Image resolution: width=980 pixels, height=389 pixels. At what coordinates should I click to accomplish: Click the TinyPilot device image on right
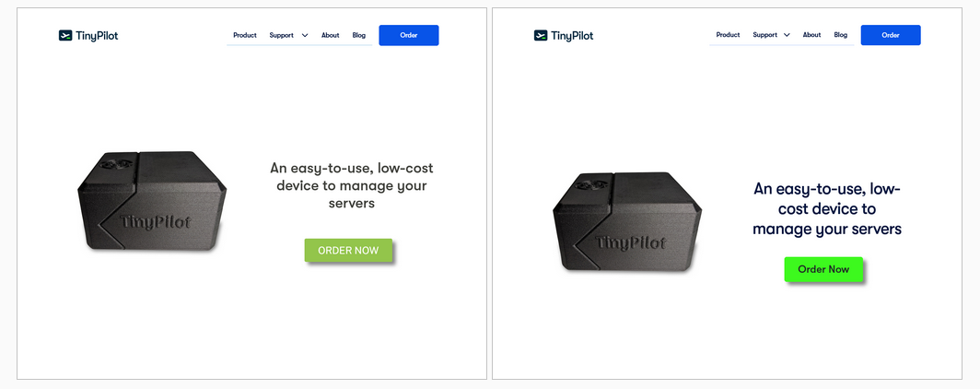(x=627, y=222)
